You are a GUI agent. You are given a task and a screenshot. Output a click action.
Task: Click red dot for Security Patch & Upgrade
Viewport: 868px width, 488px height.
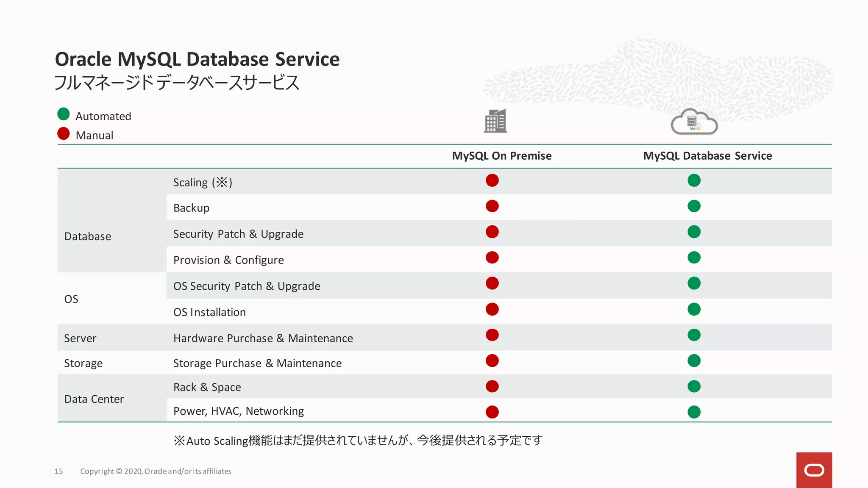coord(492,232)
